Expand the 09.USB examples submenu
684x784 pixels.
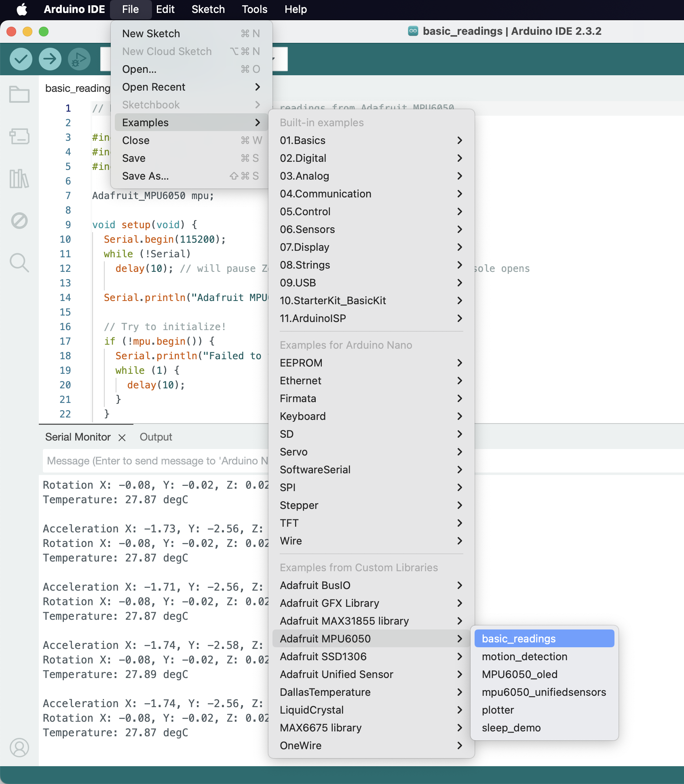(371, 283)
